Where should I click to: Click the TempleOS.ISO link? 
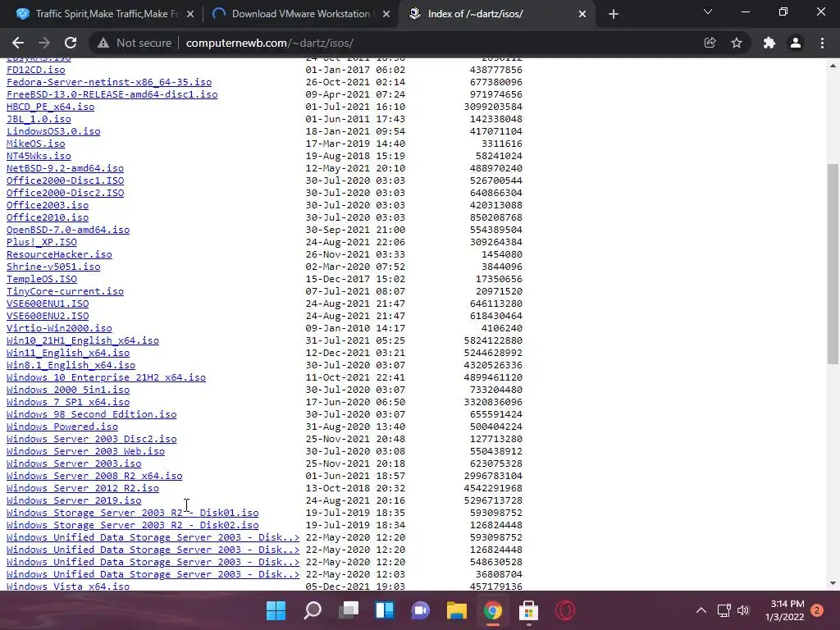pyautogui.click(x=42, y=279)
